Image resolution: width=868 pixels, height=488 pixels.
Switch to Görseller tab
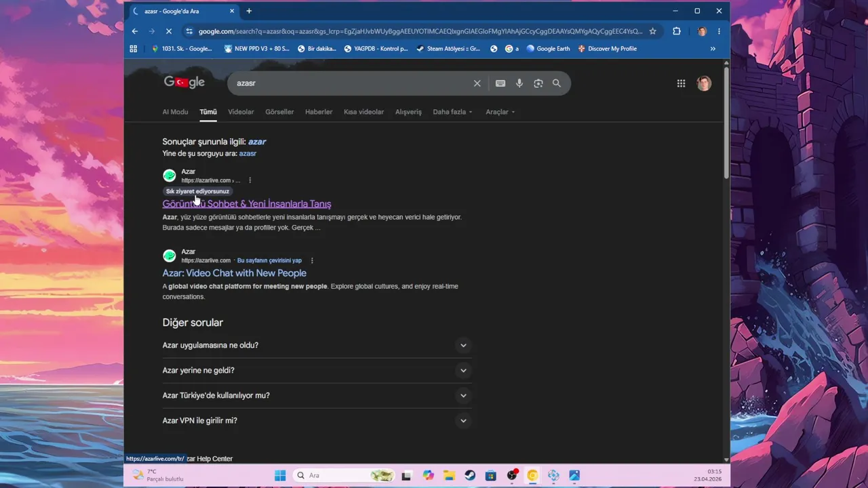279,112
